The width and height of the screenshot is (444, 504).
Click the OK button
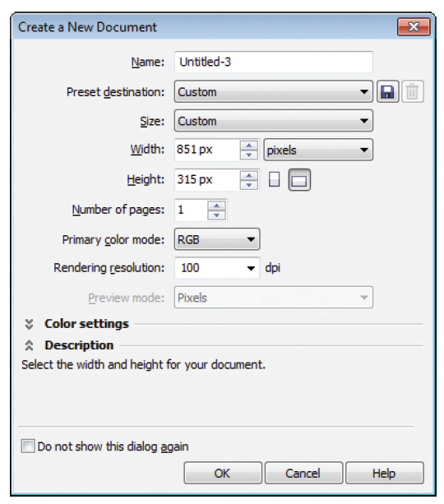223,473
